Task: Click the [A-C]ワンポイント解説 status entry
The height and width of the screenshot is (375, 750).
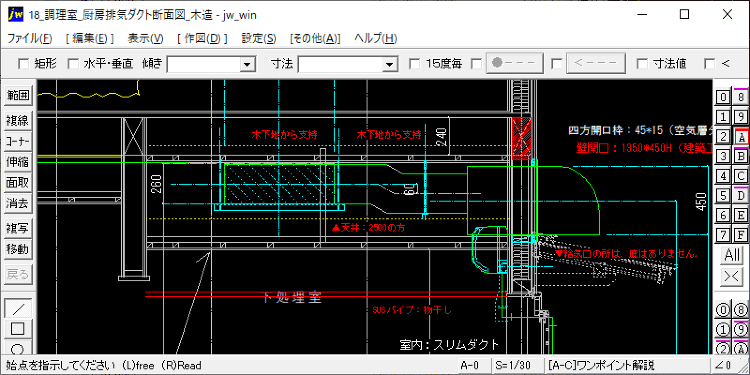Action: coord(627,365)
